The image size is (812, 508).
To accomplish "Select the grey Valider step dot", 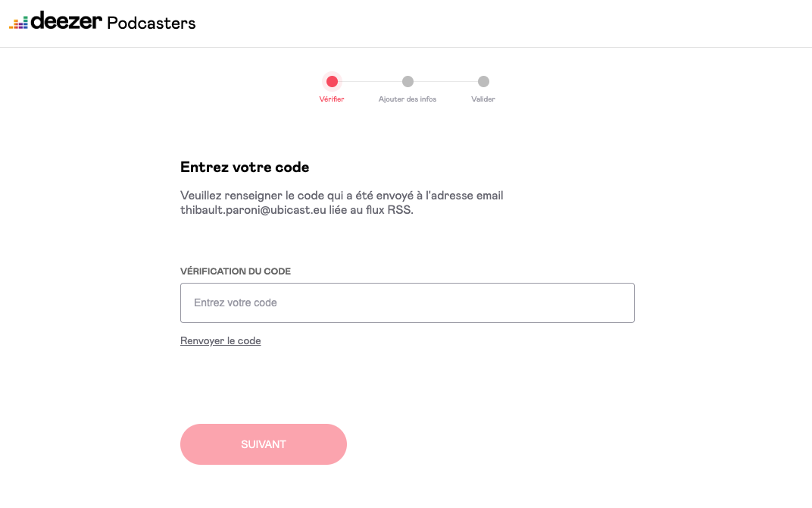I will 483,81.
